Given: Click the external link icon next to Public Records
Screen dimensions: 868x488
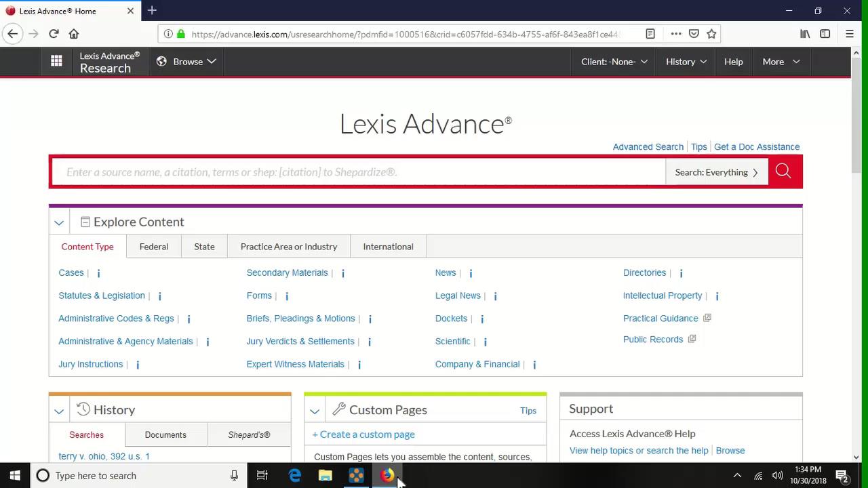Looking at the screenshot, I should coord(691,339).
